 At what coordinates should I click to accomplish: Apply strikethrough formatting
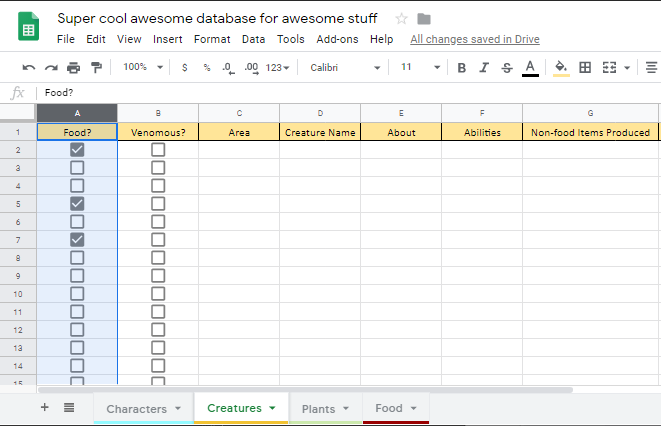click(507, 68)
